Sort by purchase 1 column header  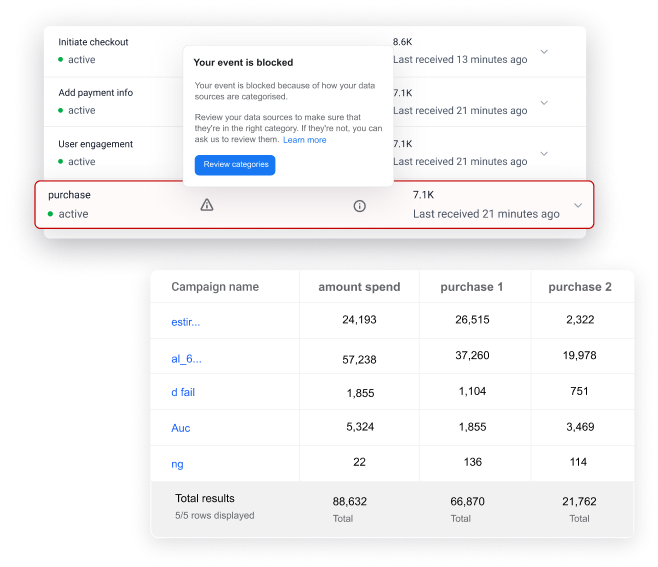pos(473,287)
